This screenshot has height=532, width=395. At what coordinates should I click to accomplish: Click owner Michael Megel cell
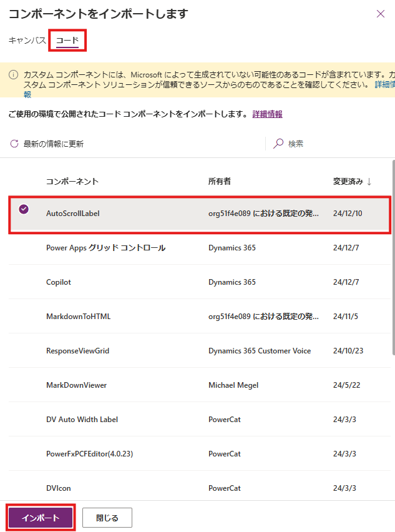(x=233, y=385)
